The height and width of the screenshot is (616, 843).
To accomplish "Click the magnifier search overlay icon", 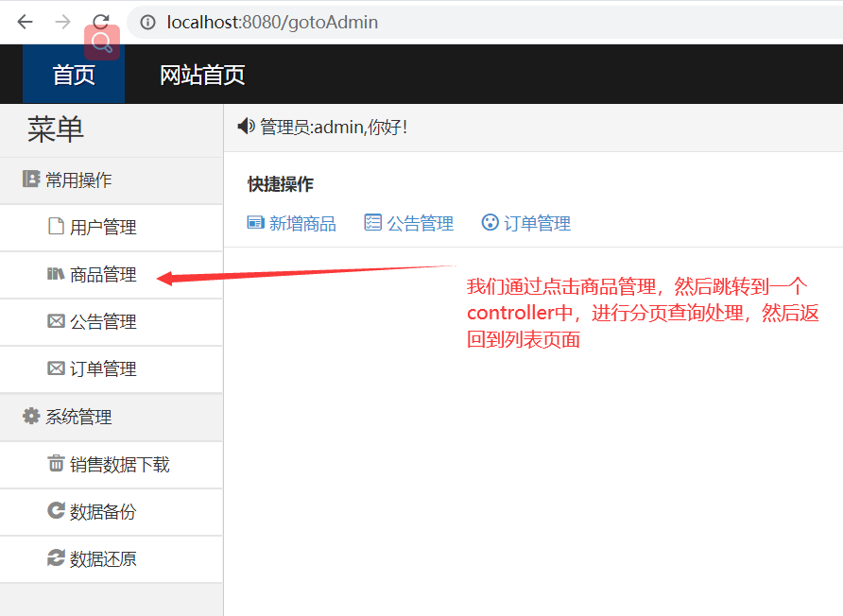I will pyautogui.click(x=102, y=43).
